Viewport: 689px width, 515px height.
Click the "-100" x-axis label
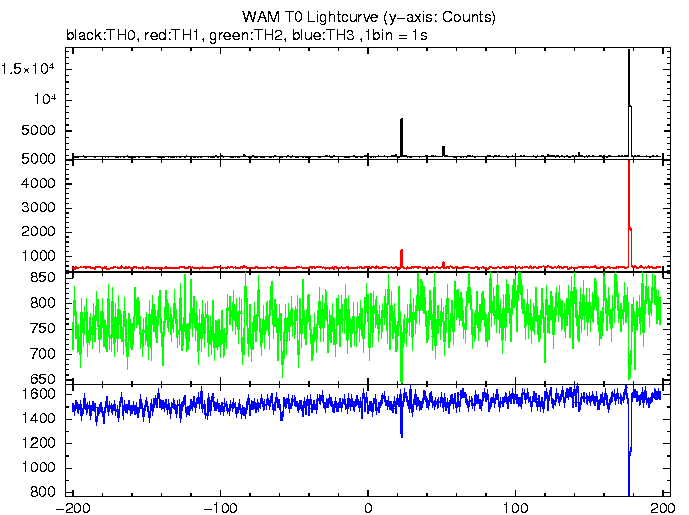[x=220, y=508]
